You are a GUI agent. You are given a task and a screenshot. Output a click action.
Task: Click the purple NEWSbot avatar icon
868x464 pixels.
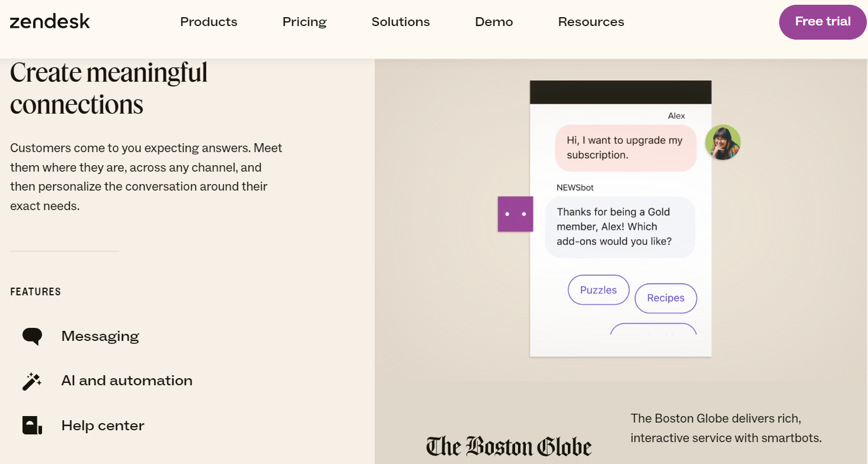515,214
